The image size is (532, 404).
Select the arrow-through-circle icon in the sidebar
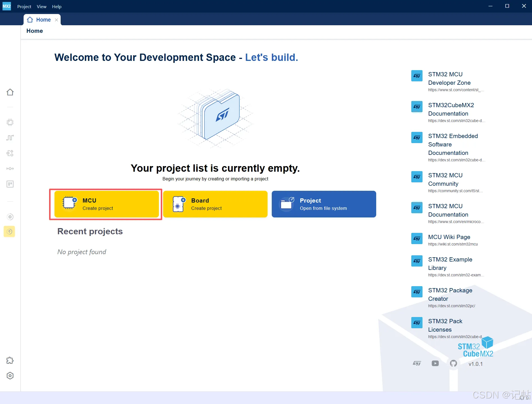10,169
